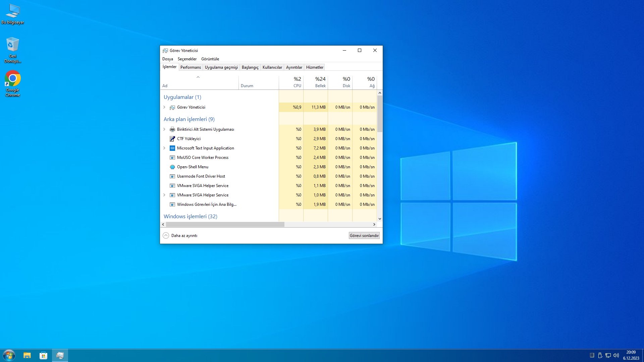Select the İşlemler tab
This screenshot has height=362, width=644.
[x=170, y=67]
